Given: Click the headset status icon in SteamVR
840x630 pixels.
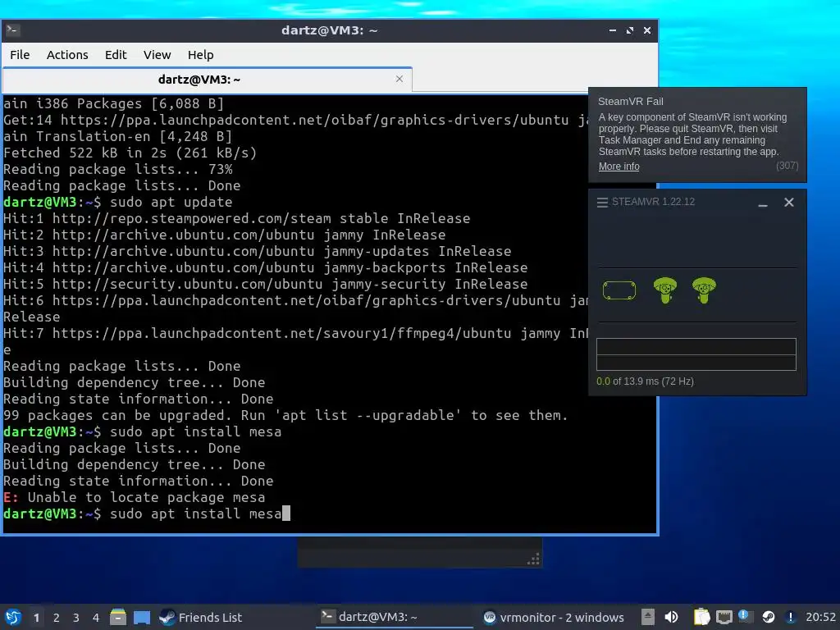Looking at the screenshot, I should point(619,290).
